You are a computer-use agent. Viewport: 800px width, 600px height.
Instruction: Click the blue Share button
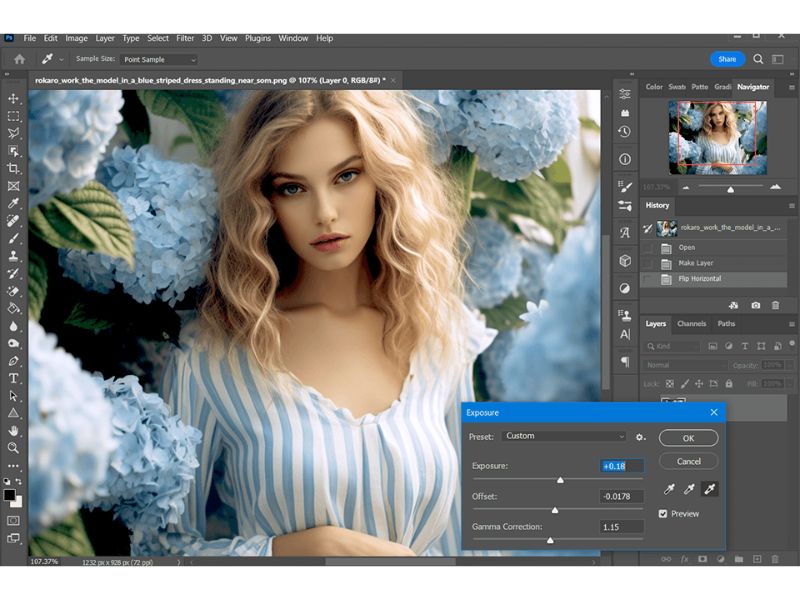(x=727, y=59)
